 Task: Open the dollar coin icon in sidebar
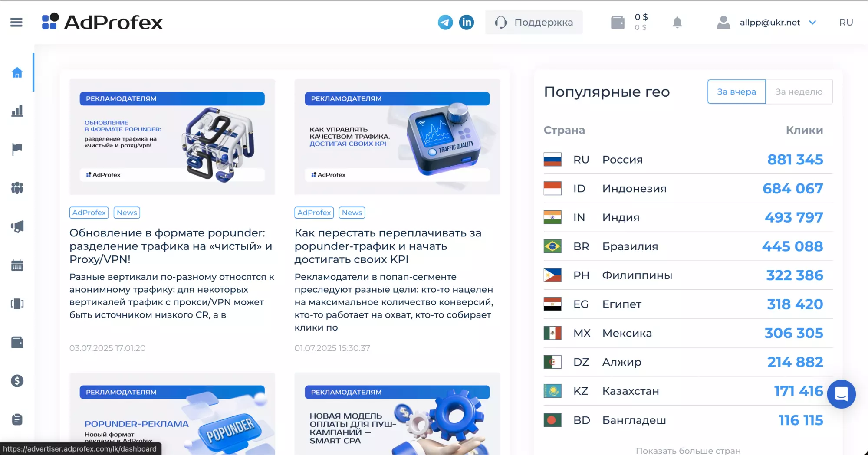[x=17, y=381]
